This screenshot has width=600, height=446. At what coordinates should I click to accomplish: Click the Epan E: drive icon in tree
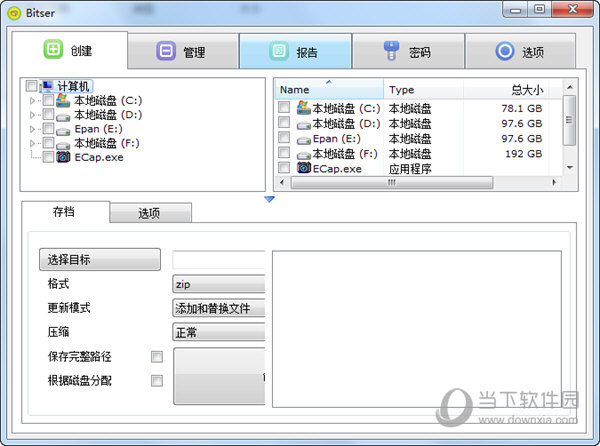click(x=63, y=131)
